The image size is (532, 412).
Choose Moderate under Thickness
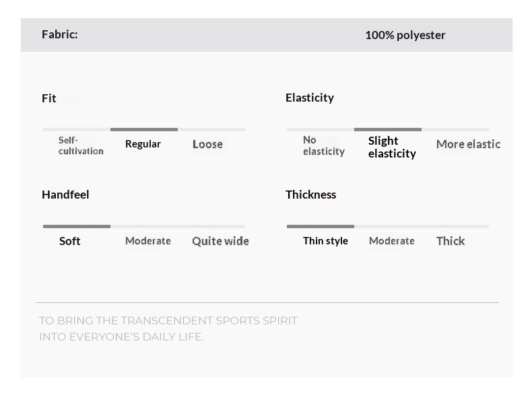[392, 241]
